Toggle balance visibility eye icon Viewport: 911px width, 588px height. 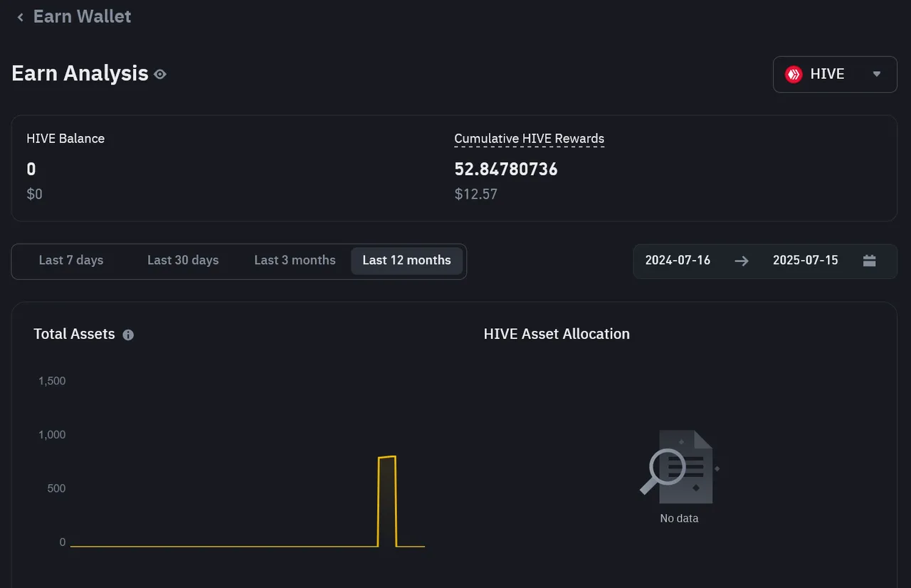coord(160,74)
